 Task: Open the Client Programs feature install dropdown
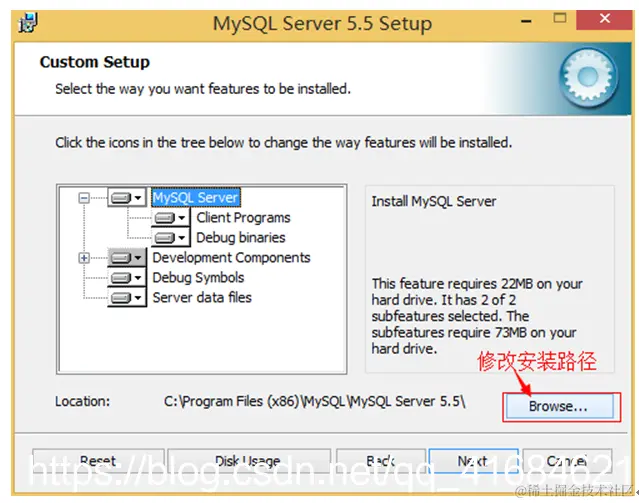pos(171,218)
